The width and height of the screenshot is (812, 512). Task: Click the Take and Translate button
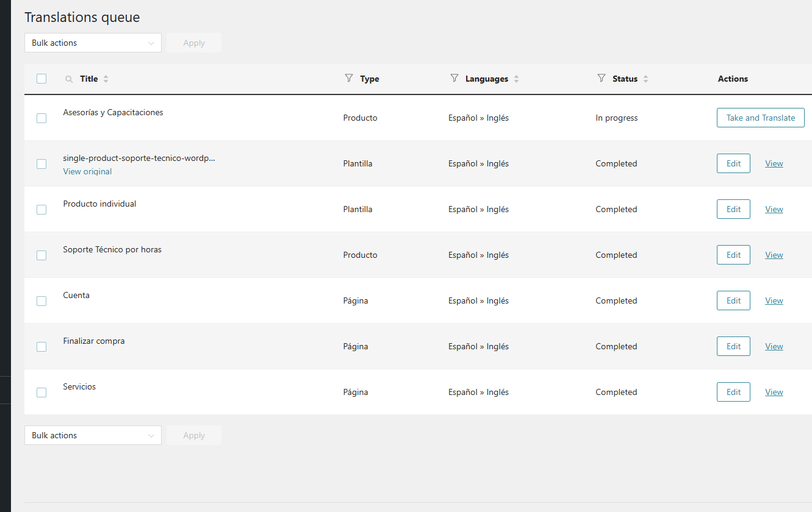coord(760,118)
